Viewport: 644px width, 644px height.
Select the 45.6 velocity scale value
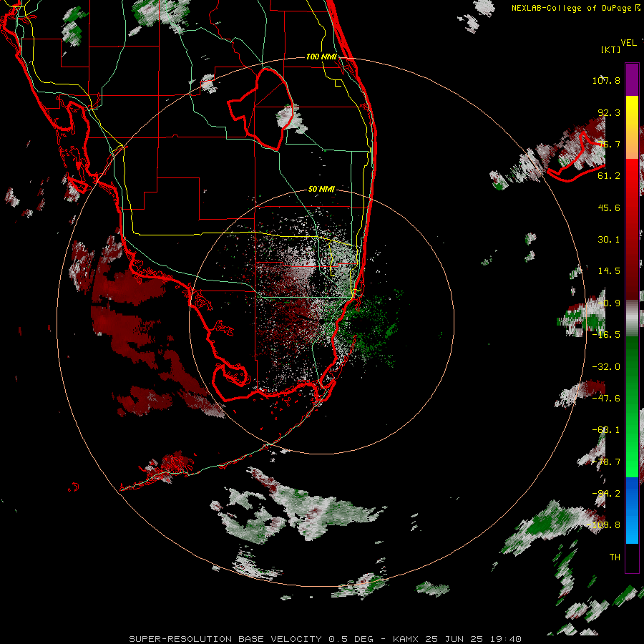point(609,208)
